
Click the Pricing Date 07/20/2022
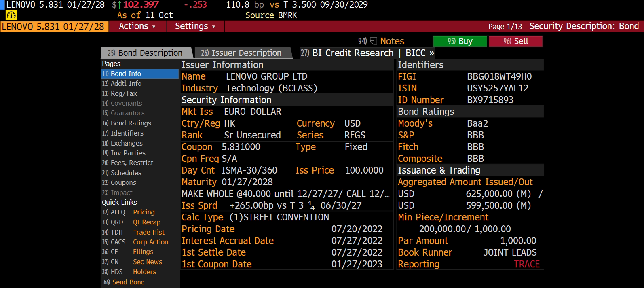point(357,229)
